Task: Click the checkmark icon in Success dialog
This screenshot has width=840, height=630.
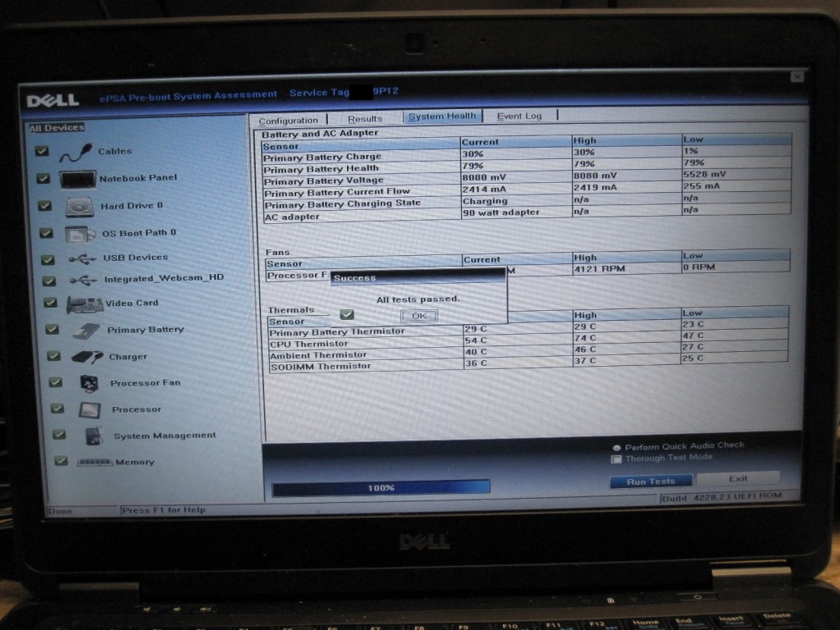Action: tap(347, 314)
